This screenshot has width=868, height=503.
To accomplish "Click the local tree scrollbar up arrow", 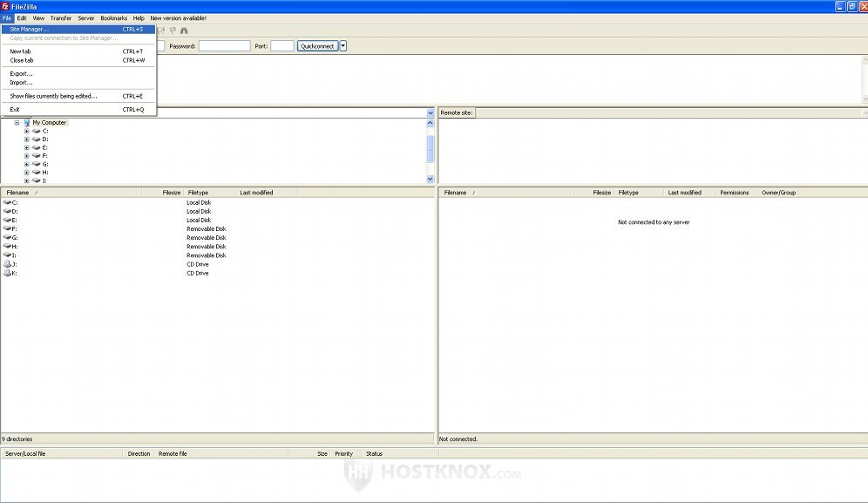I will pos(431,122).
